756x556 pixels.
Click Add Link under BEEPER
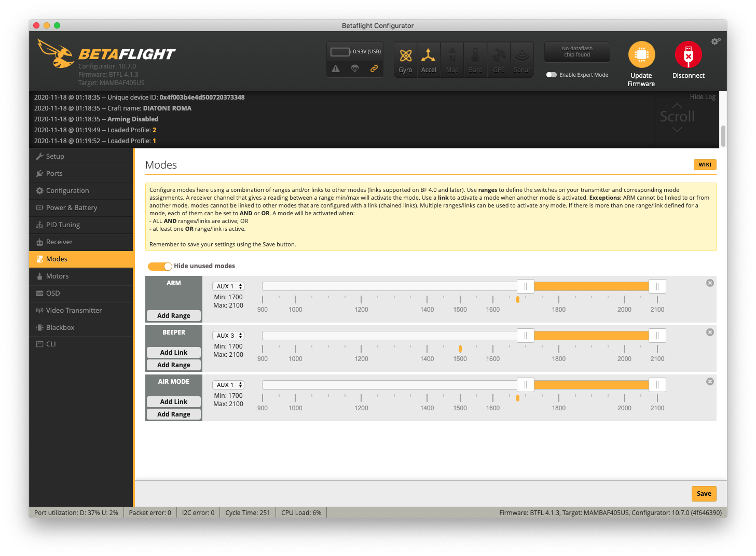(174, 352)
